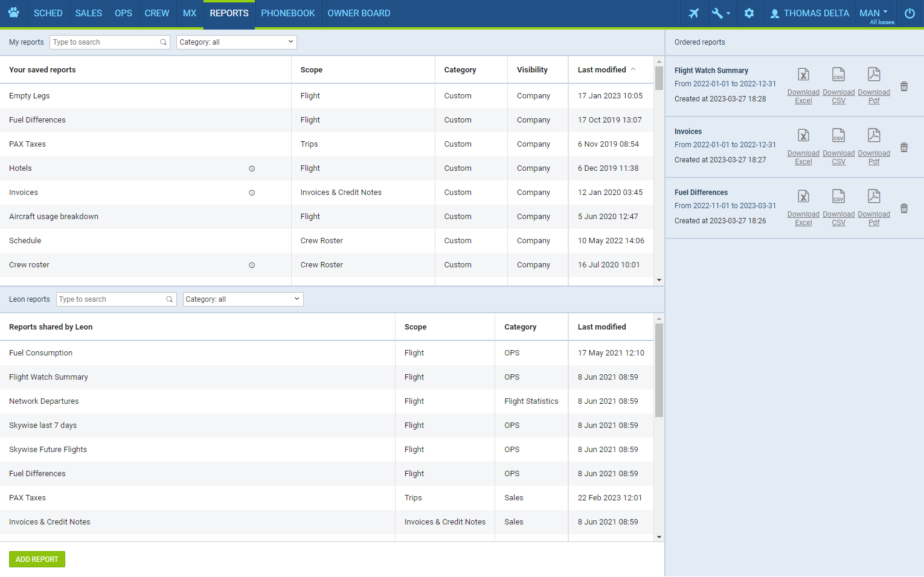
Task: Click the saved reports scrollbar down arrow
Action: pos(659,280)
